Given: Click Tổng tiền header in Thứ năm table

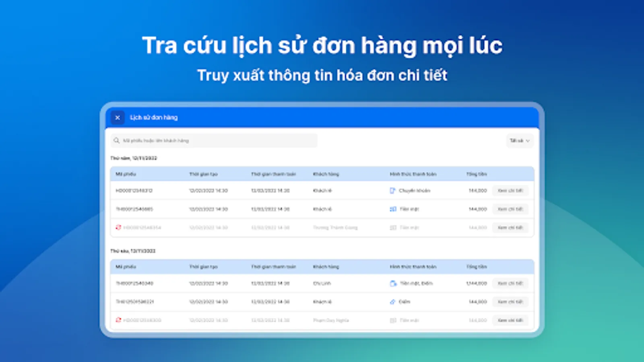Looking at the screenshot, I should click(477, 174).
